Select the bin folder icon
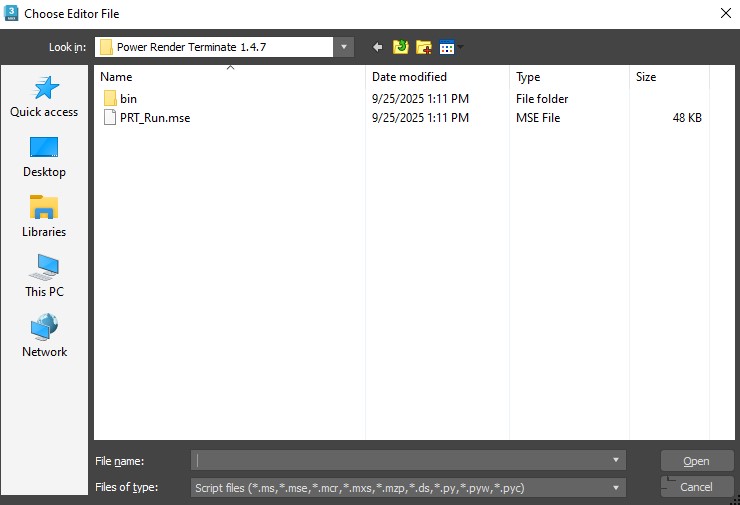740x505 pixels. tap(110, 99)
